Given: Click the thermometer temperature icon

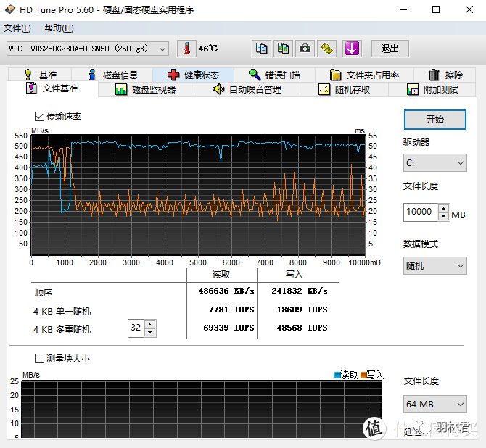Looking at the screenshot, I should pos(186,49).
